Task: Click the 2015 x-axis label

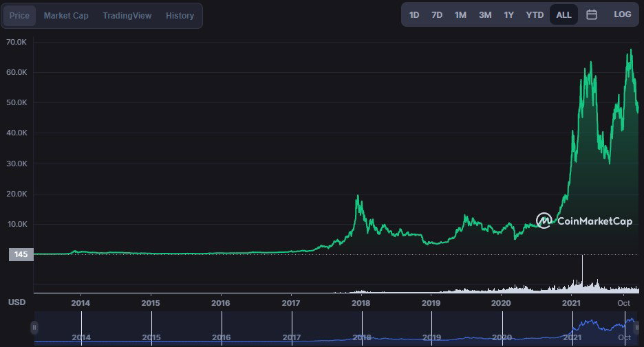Action: [151, 303]
